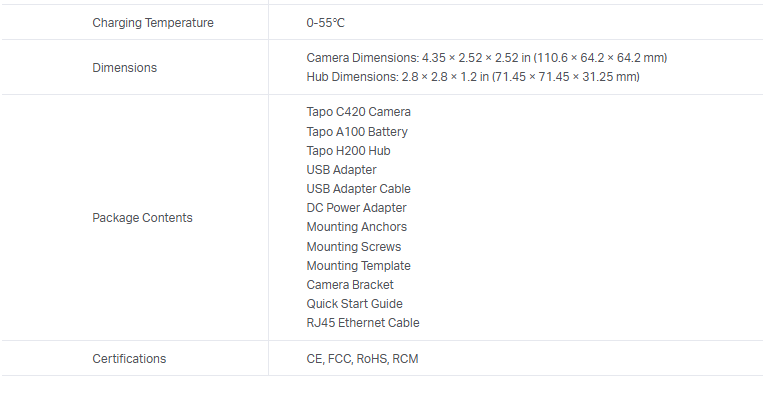Click the Mounting Anchors entry
765x401 pixels.
click(x=356, y=227)
